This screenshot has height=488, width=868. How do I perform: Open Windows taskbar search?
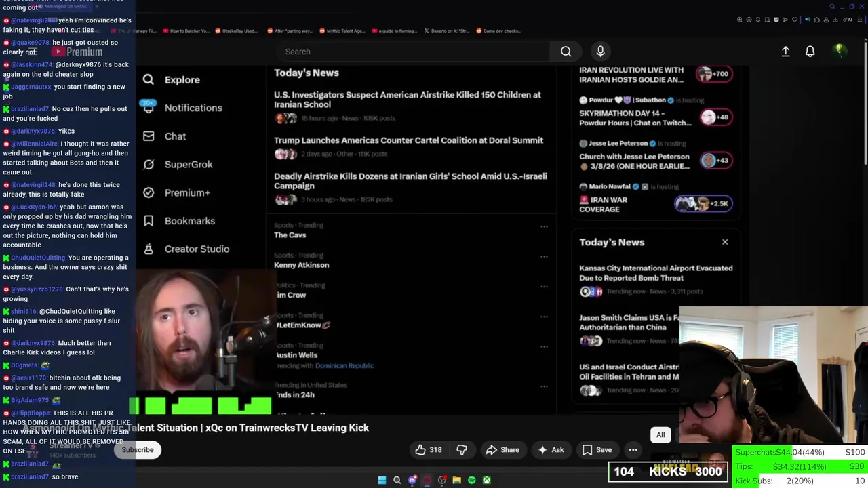coord(397,480)
